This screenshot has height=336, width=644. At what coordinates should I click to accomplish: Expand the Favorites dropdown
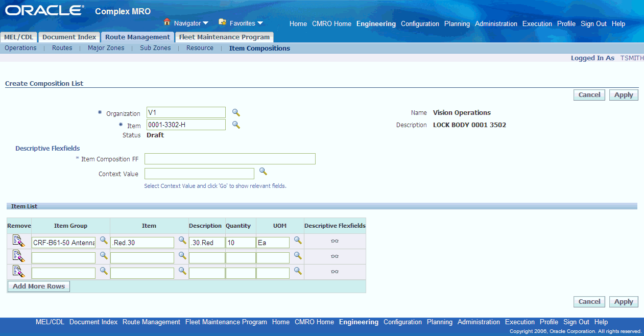(260, 23)
